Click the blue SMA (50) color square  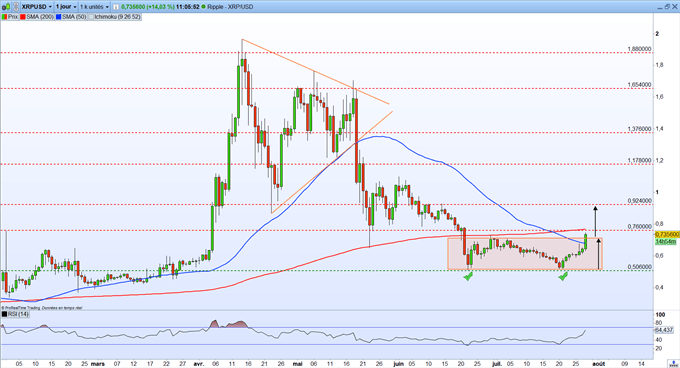tap(58, 17)
